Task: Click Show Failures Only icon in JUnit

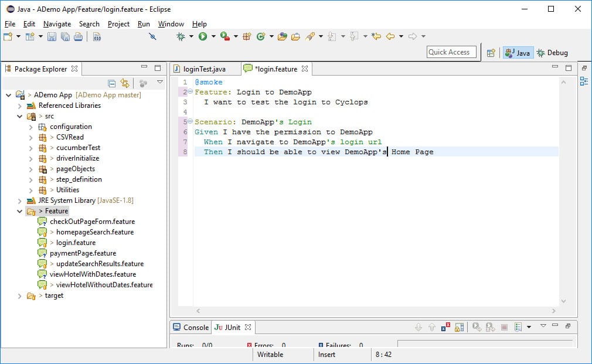Action: click(x=445, y=327)
